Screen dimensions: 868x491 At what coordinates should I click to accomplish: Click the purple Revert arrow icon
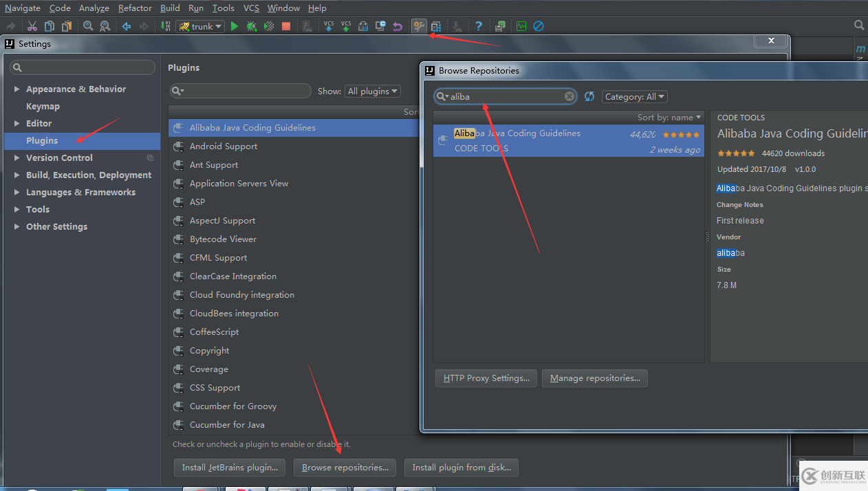398,26
